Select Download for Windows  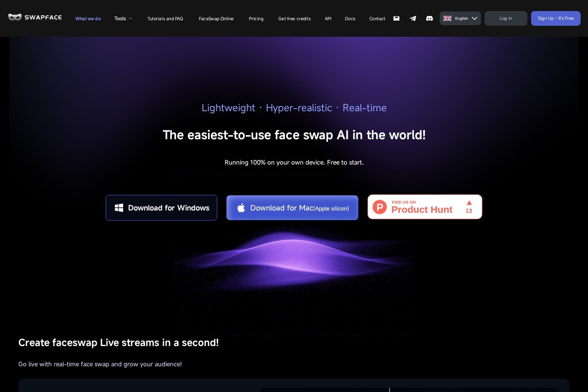pyautogui.click(x=161, y=208)
